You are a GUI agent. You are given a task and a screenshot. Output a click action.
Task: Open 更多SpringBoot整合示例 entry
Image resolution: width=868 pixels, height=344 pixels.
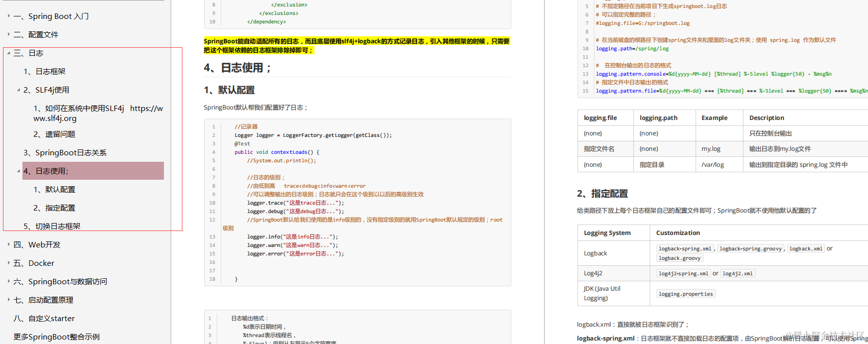[x=56, y=337]
